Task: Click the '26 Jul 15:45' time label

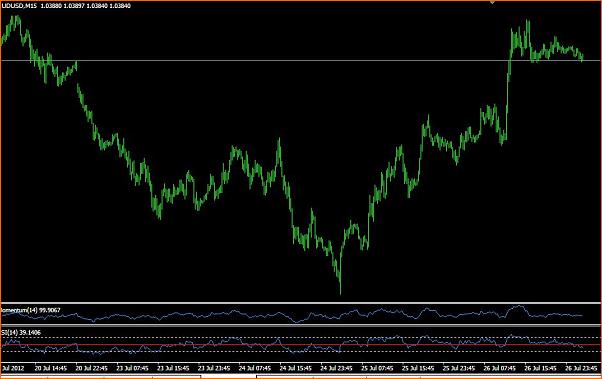Action: [541, 368]
